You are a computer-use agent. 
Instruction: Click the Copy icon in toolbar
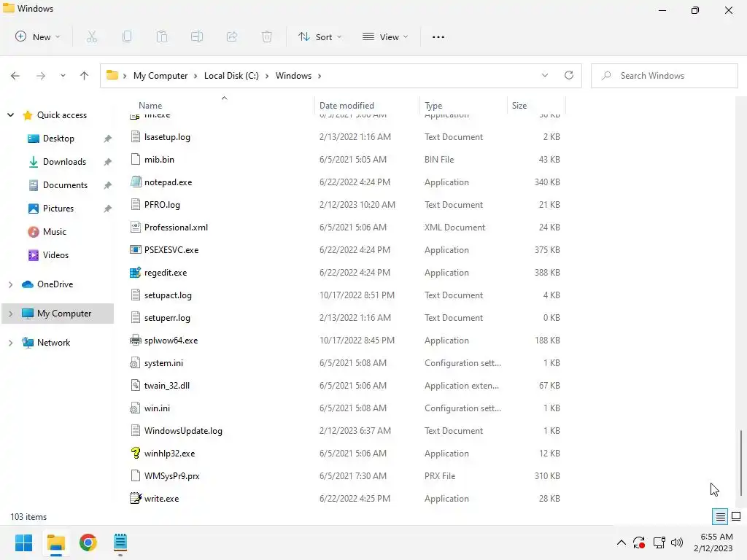click(x=127, y=36)
